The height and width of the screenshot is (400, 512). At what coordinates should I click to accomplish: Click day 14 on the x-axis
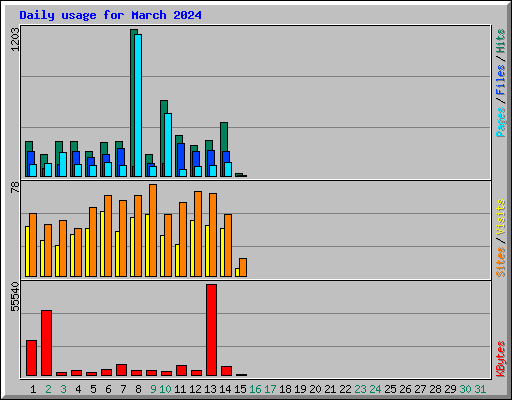click(225, 389)
